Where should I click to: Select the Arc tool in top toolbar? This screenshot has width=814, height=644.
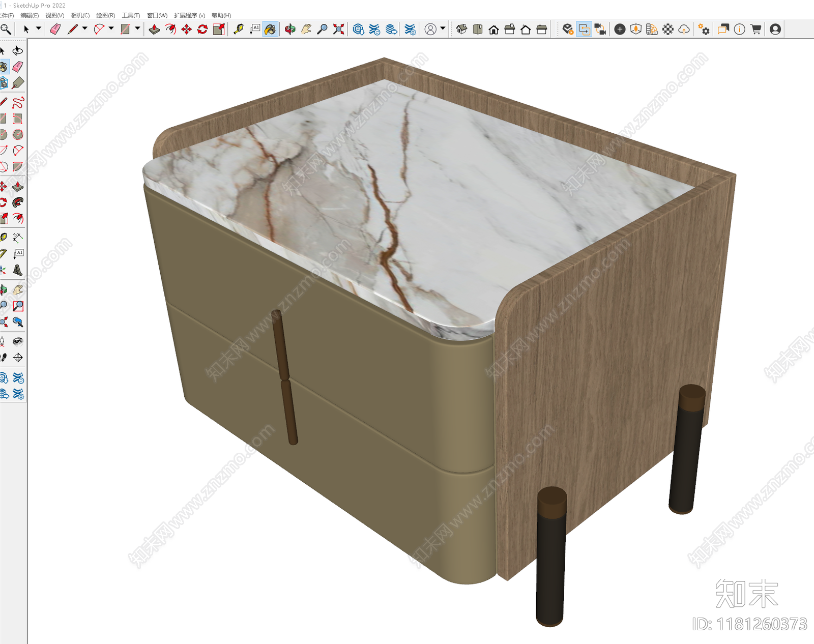[x=99, y=30]
